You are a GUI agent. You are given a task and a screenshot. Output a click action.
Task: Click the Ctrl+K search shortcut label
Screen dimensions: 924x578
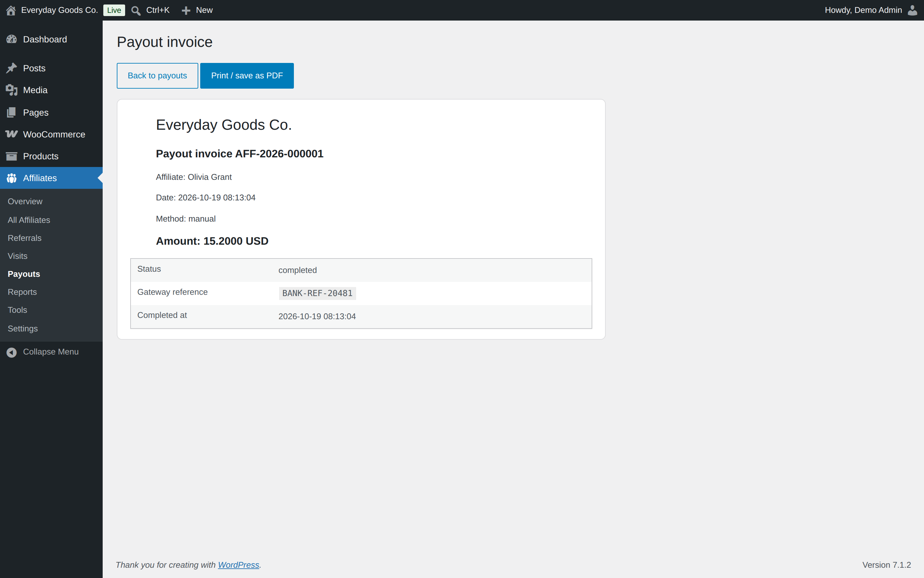[x=158, y=10]
